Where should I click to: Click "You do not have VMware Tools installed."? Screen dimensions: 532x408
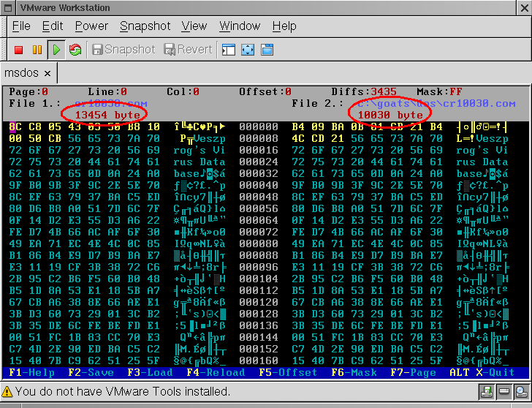point(123,392)
